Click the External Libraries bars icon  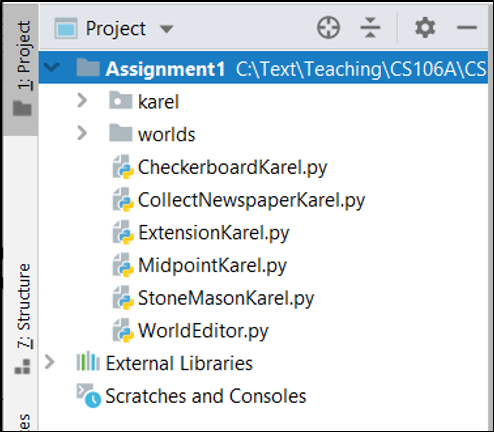88,361
